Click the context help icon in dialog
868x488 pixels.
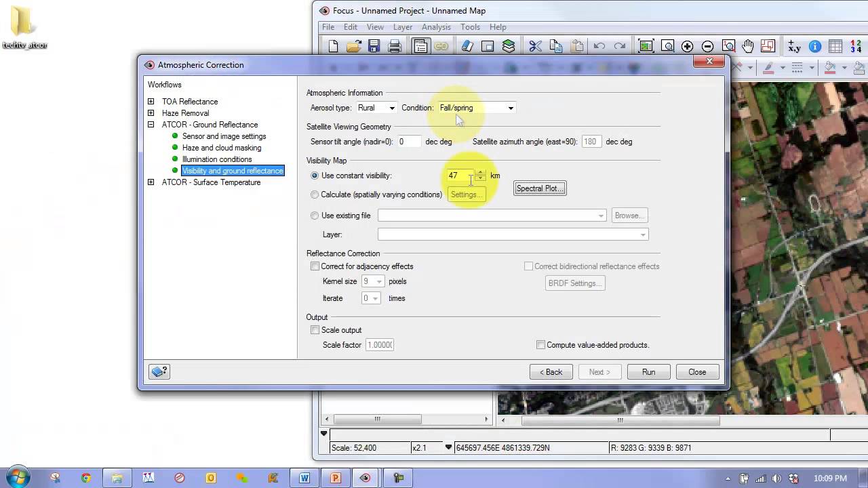tap(159, 371)
